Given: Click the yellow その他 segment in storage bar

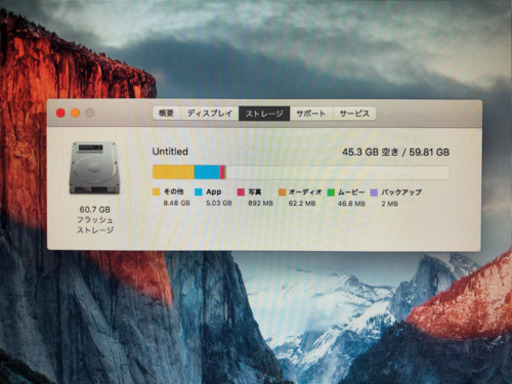Looking at the screenshot, I should tap(173, 172).
